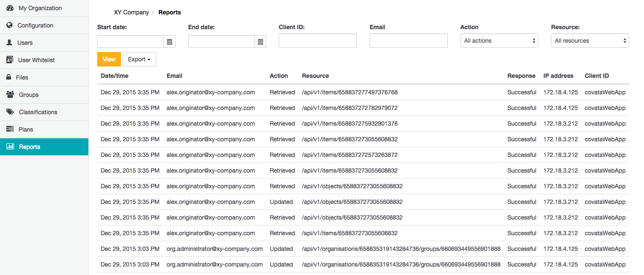This screenshot has width=644, height=275.
Task: Click the My Organization dashboard icon
Action: coord(10,8)
